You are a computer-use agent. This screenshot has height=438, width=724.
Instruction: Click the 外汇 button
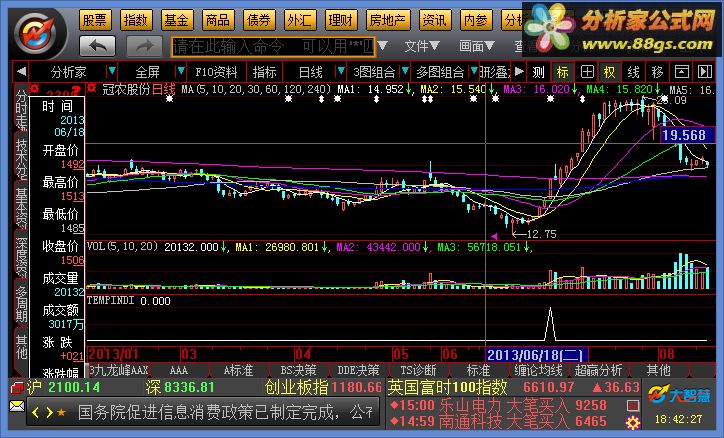pyautogui.click(x=299, y=20)
